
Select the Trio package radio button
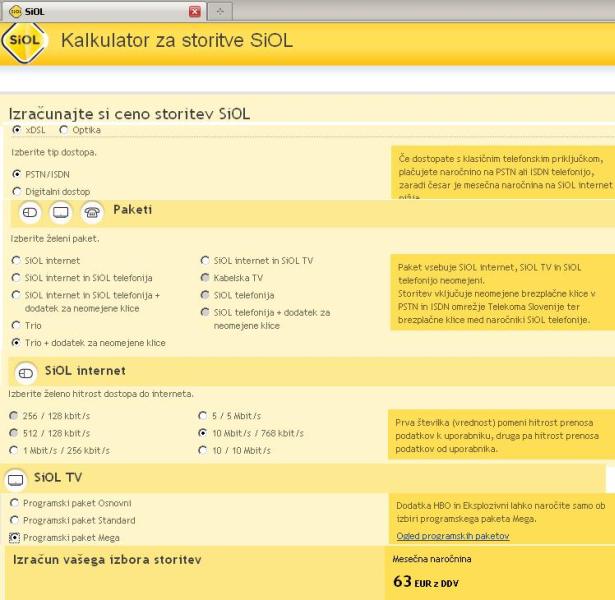tap(16, 325)
